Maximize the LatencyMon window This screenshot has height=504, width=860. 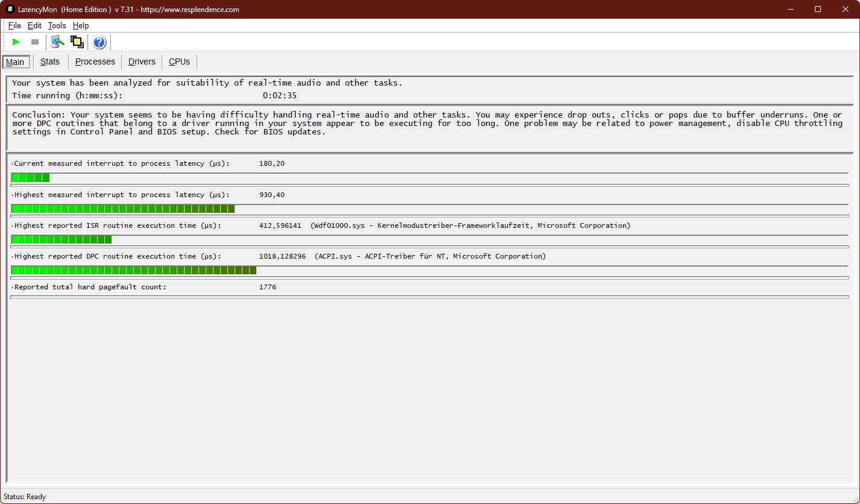(x=818, y=9)
